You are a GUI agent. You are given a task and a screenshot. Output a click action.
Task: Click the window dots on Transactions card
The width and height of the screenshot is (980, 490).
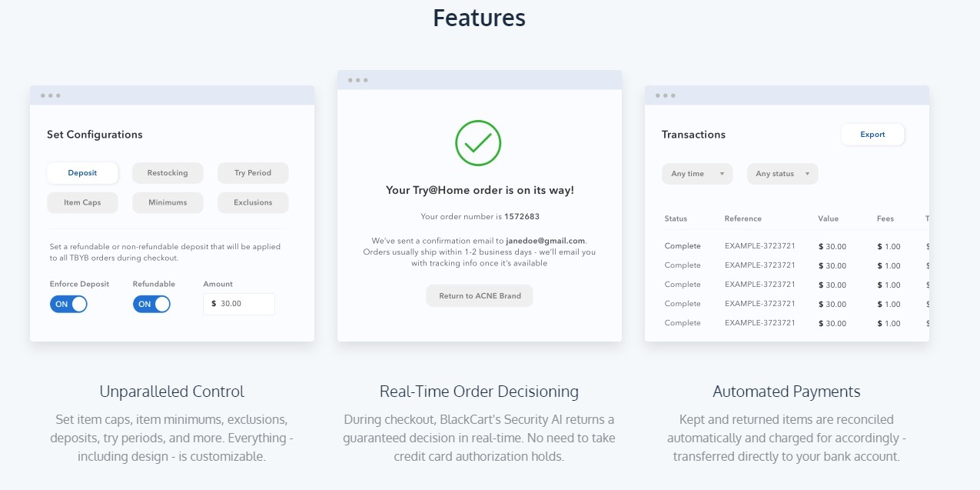click(x=666, y=95)
